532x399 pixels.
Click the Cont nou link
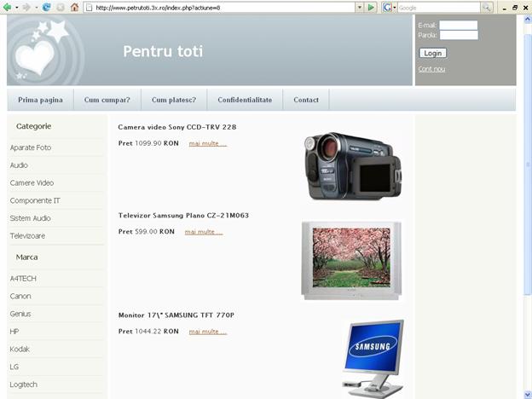pos(431,69)
